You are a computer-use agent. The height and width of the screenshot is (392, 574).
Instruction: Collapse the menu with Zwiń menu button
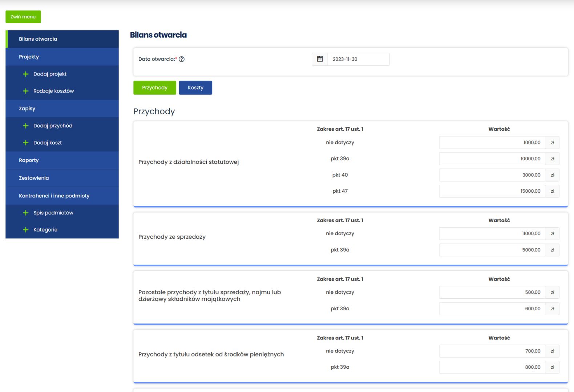click(x=23, y=17)
